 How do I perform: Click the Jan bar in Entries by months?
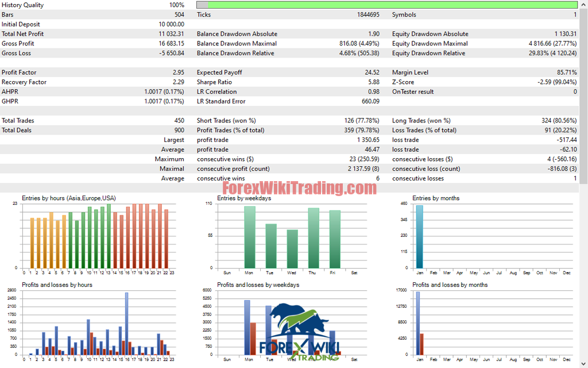coord(420,236)
